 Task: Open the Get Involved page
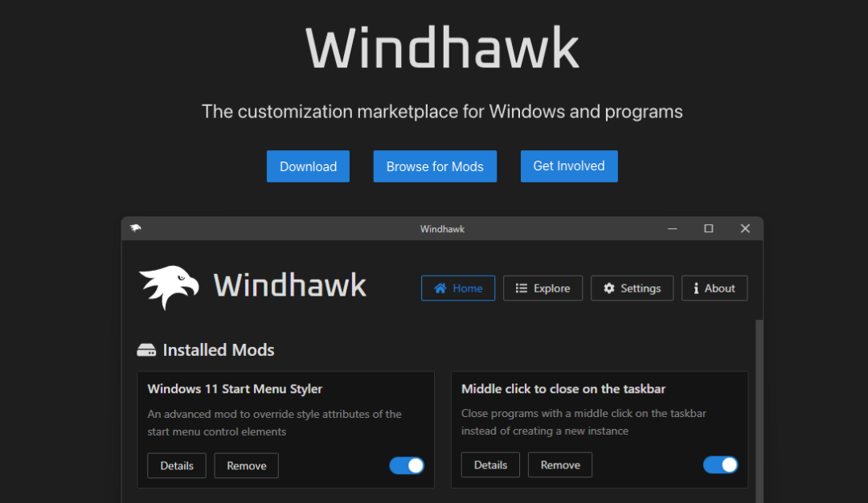coord(569,166)
